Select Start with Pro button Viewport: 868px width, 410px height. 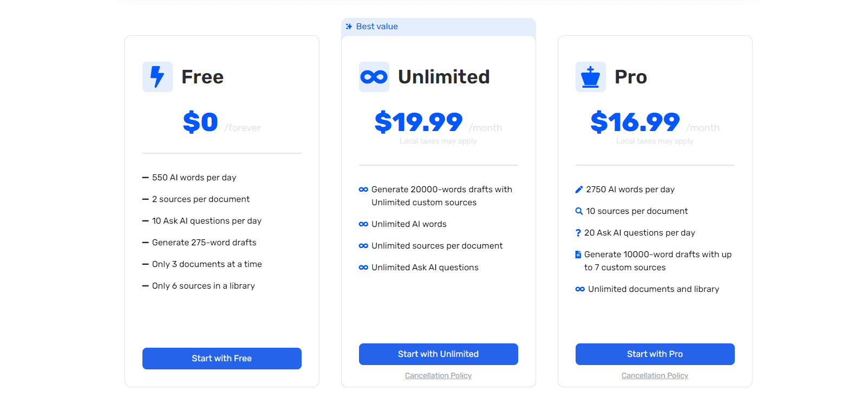click(x=655, y=354)
